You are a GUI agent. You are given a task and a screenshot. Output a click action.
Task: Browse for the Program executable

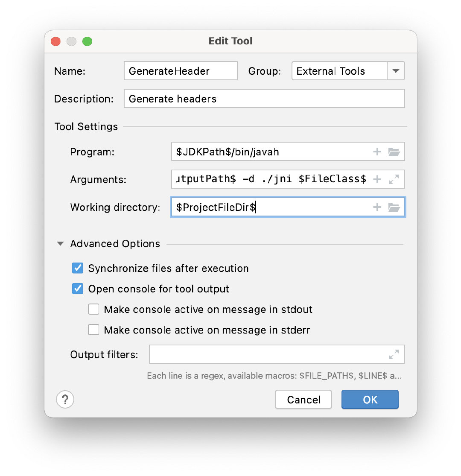394,152
